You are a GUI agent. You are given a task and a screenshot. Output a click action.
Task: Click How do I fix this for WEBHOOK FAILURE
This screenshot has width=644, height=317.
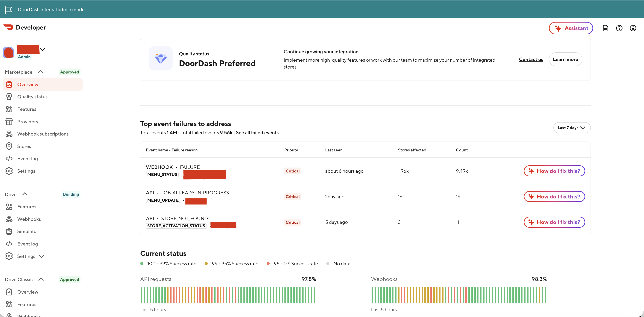[x=554, y=171]
